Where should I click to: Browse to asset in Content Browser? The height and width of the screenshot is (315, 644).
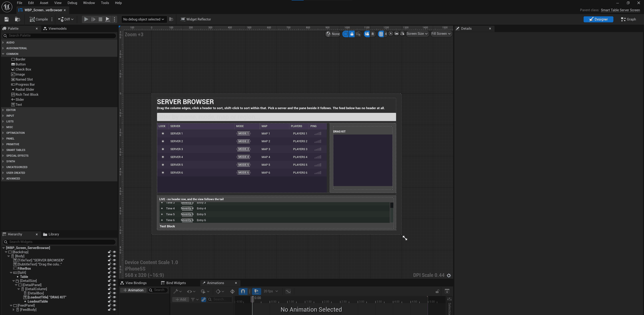coord(17,19)
